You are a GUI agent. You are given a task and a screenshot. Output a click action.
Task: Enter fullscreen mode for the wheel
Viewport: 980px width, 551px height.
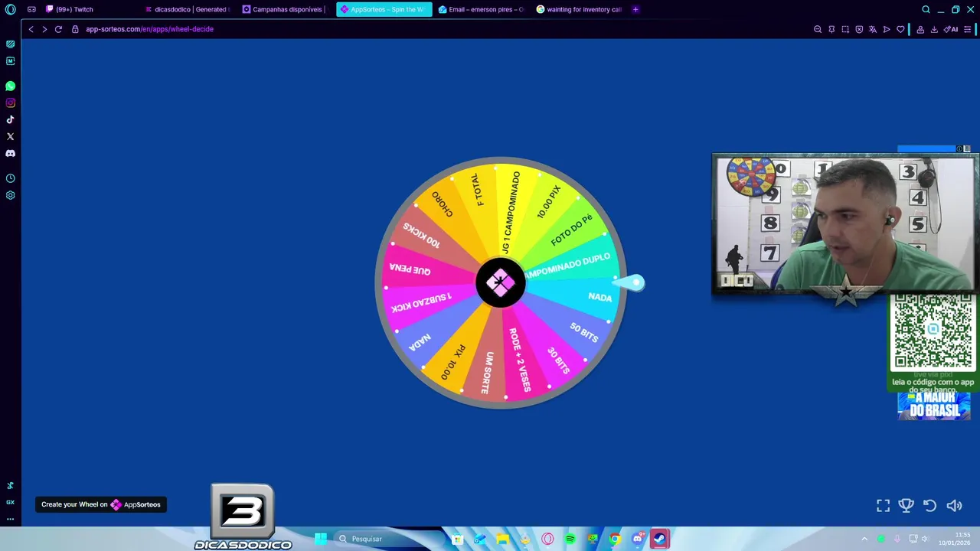[883, 505]
